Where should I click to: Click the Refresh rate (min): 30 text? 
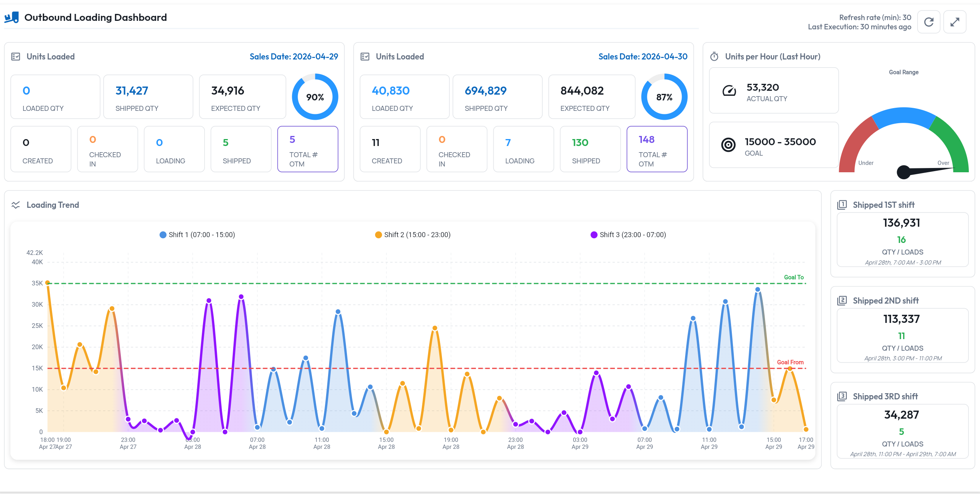pyautogui.click(x=875, y=18)
